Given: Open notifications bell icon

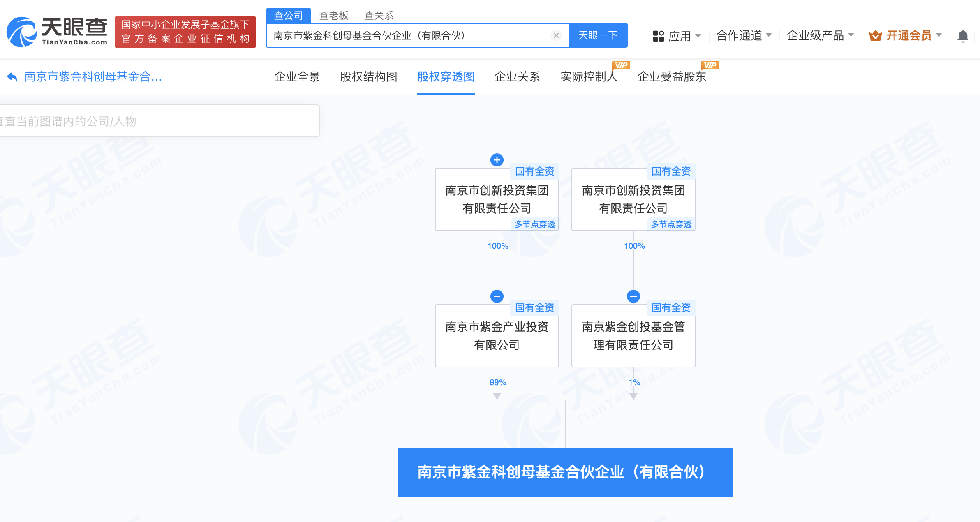Looking at the screenshot, I should pos(963,36).
